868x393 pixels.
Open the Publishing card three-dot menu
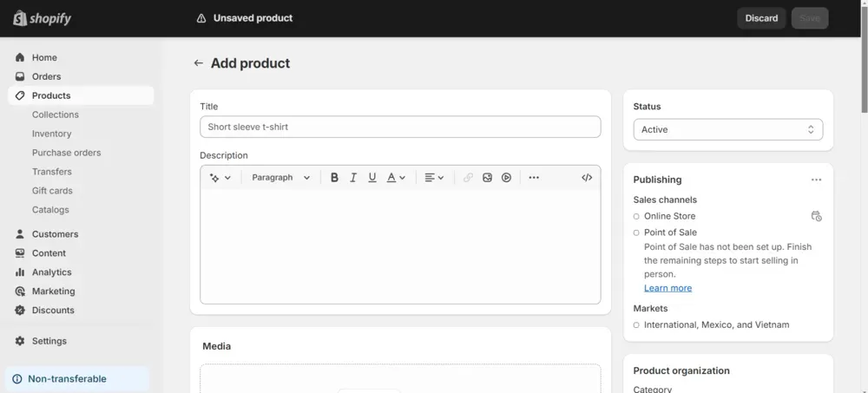(x=817, y=180)
